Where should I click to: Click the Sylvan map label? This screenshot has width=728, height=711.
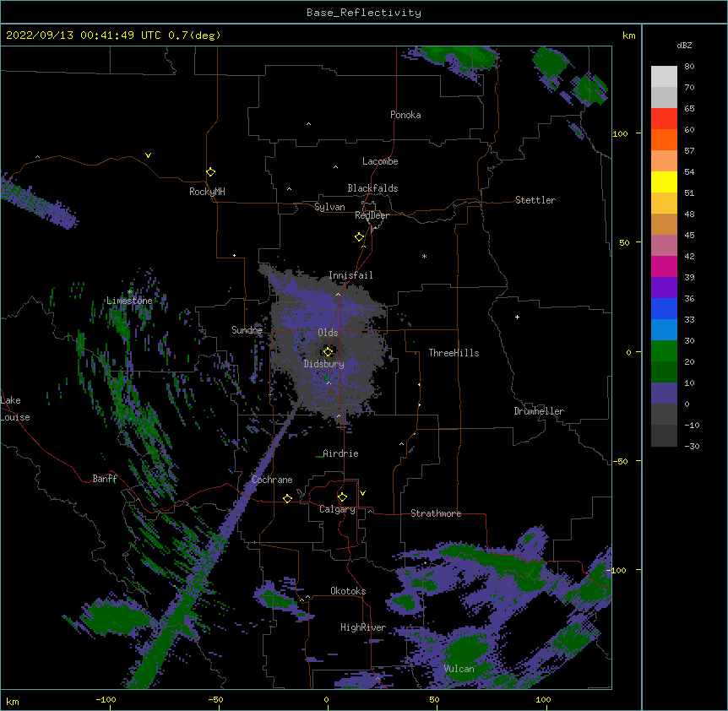pos(329,207)
